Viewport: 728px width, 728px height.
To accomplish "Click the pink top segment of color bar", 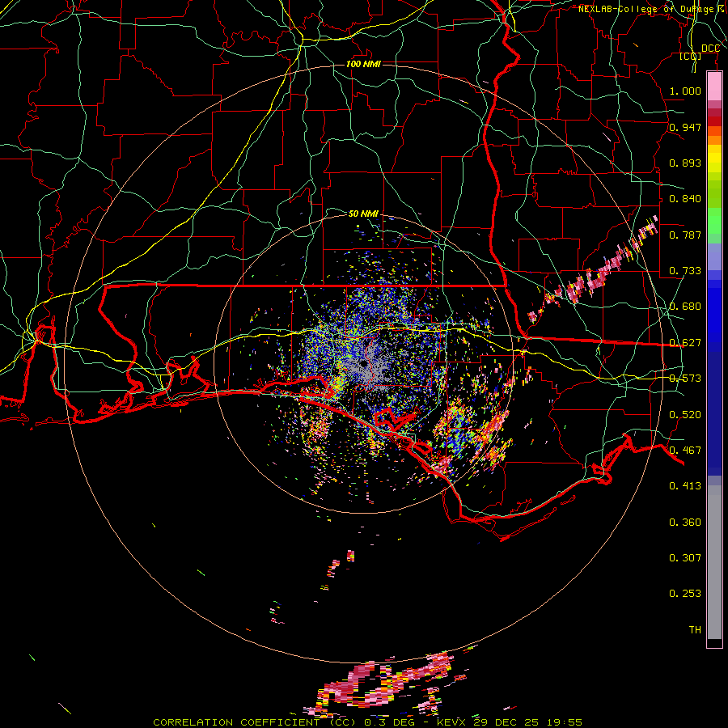I will pos(714,87).
